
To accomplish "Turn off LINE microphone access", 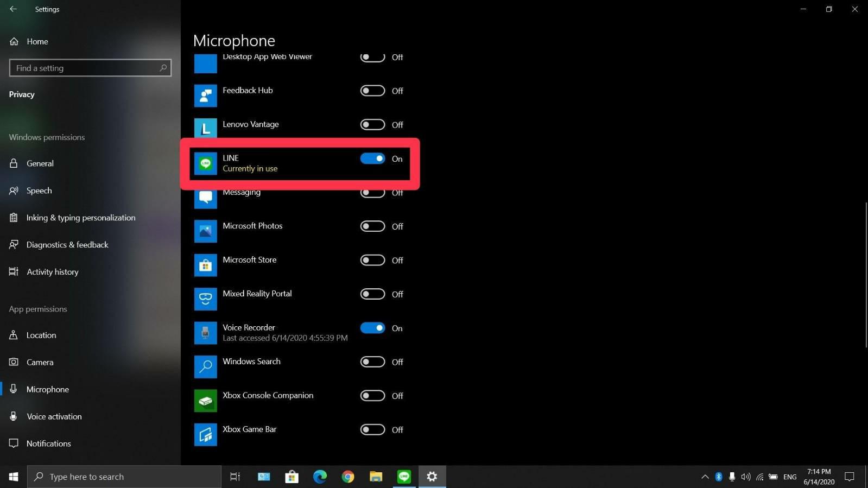I will coord(372,159).
